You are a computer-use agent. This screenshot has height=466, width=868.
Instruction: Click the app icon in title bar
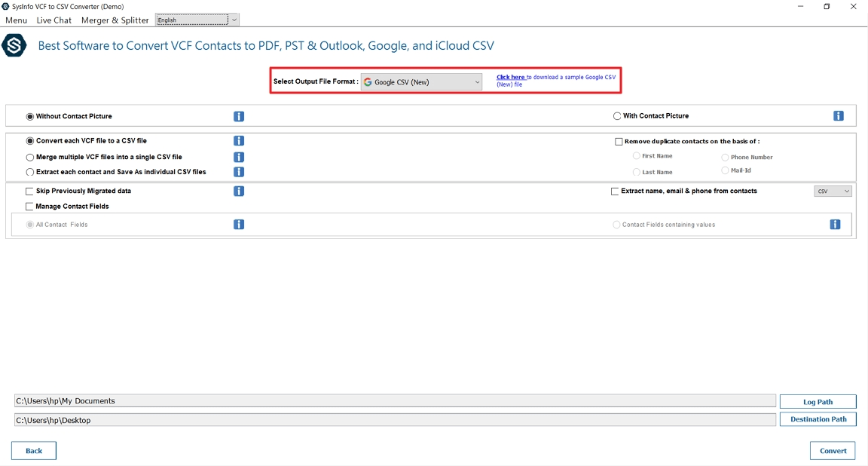(x=5, y=7)
